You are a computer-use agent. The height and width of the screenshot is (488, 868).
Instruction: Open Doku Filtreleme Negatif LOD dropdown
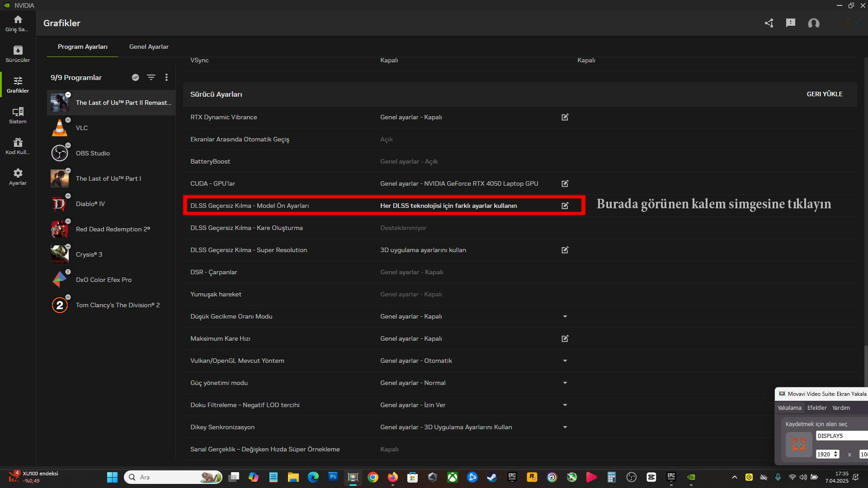pyautogui.click(x=565, y=405)
